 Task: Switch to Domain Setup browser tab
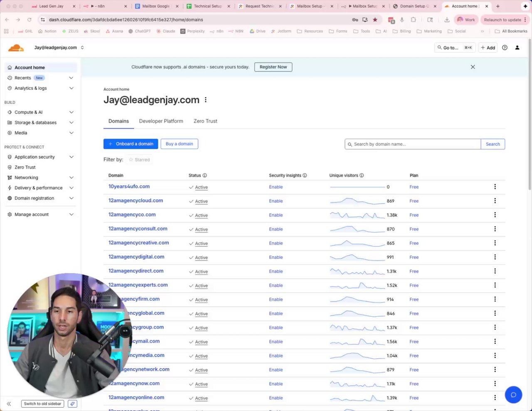[414, 6]
